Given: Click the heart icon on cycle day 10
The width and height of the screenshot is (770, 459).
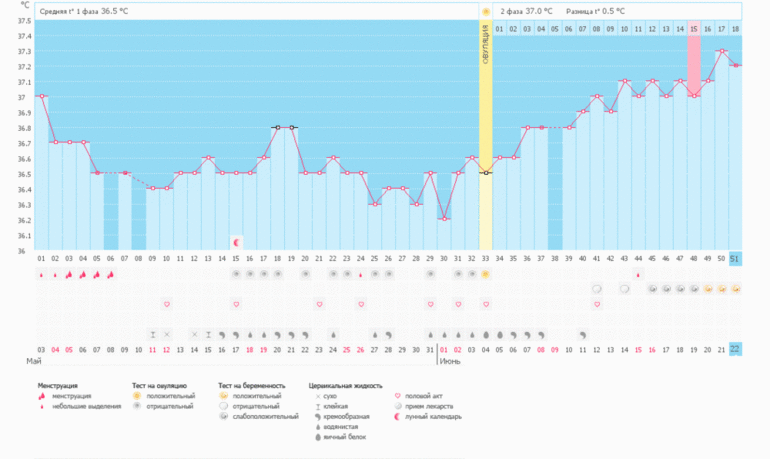Looking at the screenshot, I should click(166, 304).
